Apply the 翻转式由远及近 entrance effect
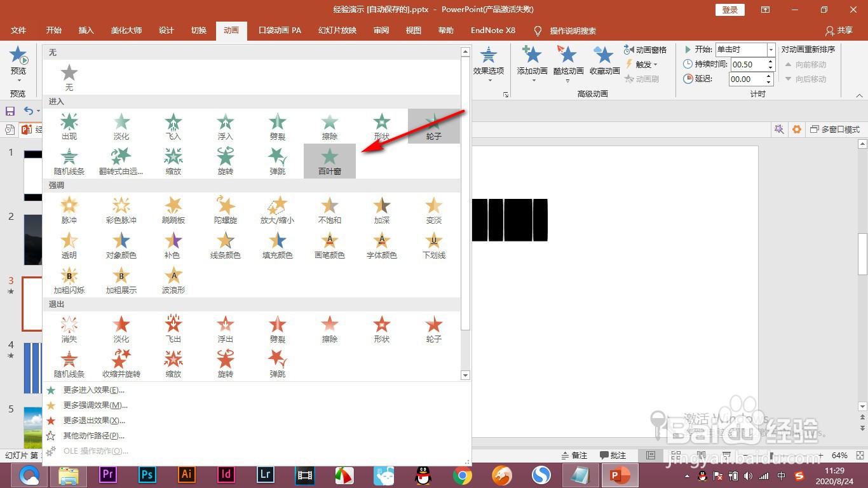 (121, 161)
